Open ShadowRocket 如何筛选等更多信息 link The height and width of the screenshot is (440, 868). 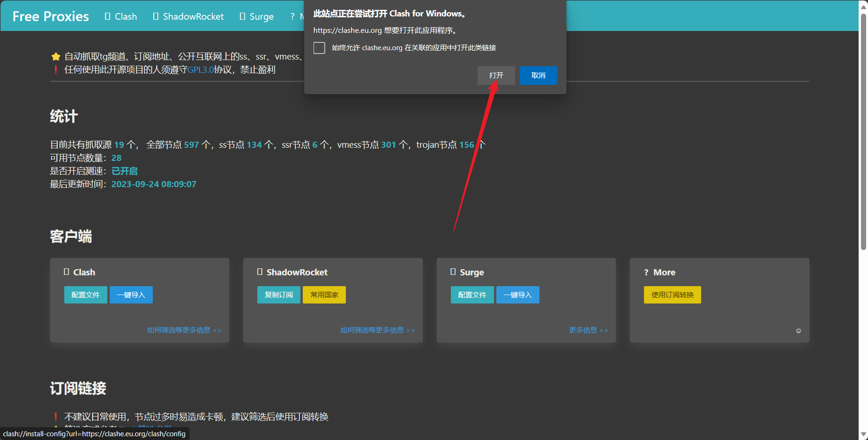[377, 330]
